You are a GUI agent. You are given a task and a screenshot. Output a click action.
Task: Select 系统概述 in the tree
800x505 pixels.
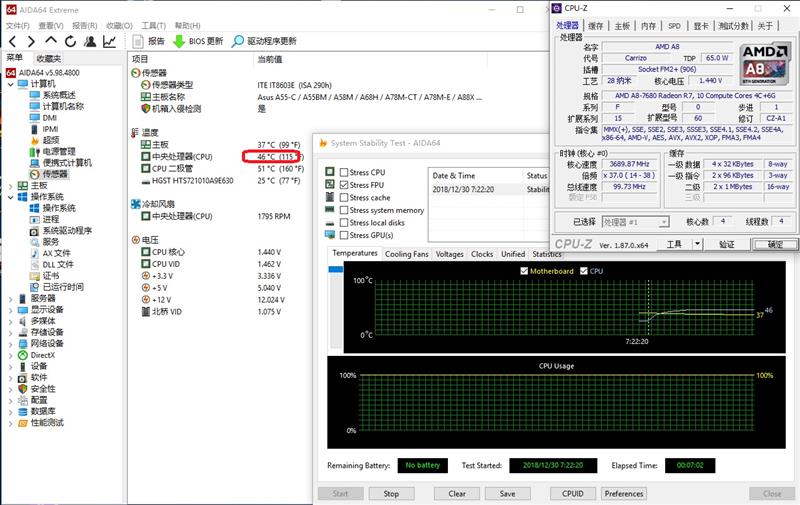59,95
